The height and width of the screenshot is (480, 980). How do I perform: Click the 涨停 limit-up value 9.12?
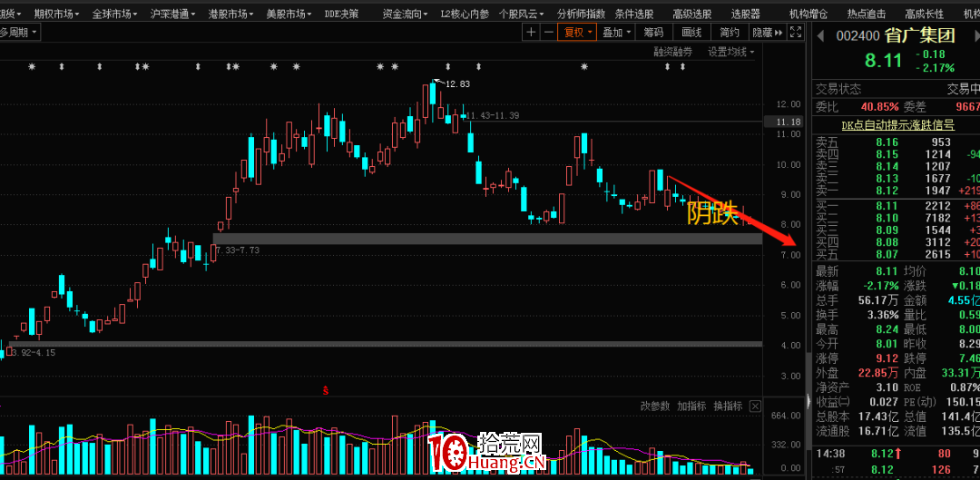pyautogui.click(x=887, y=359)
